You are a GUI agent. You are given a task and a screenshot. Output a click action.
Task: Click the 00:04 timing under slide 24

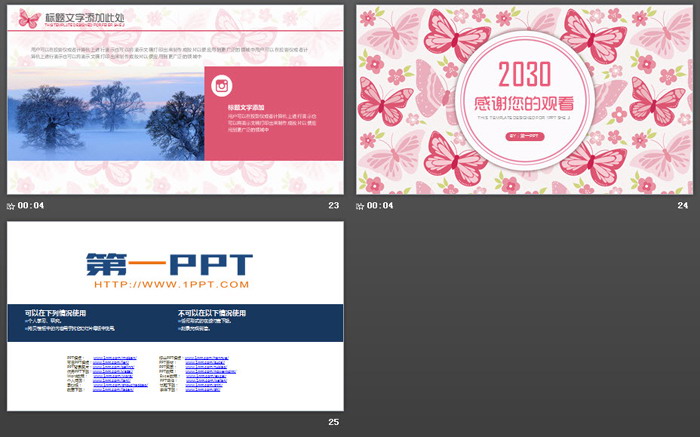(x=380, y=205)
